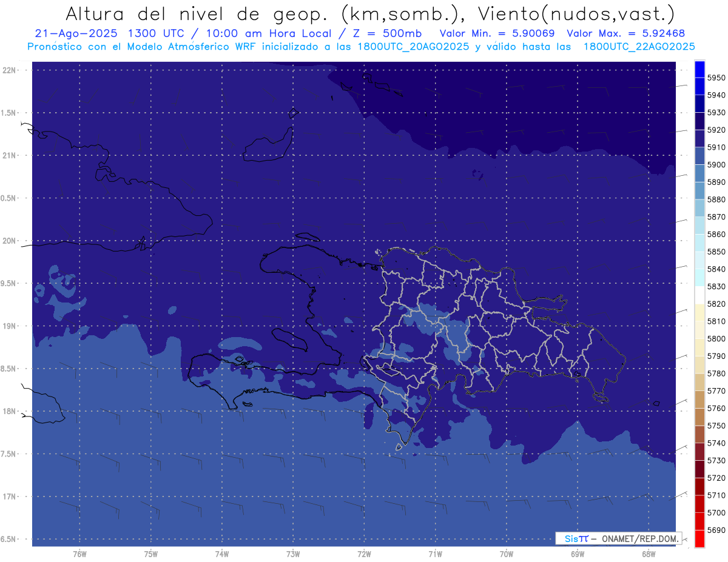Image resolution: width=728 pixels, height=562 pixels.
Task: Click the swatch between 5750 and 5740
Action: click(699, 434)
